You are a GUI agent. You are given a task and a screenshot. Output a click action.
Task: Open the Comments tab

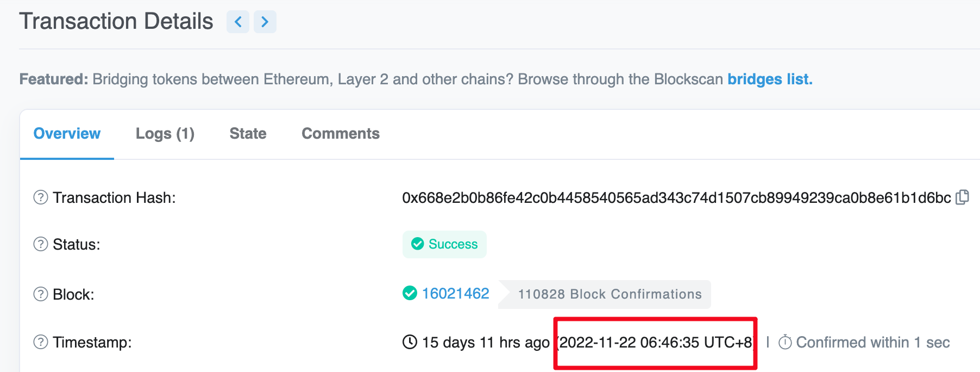(x=341, y=134)
